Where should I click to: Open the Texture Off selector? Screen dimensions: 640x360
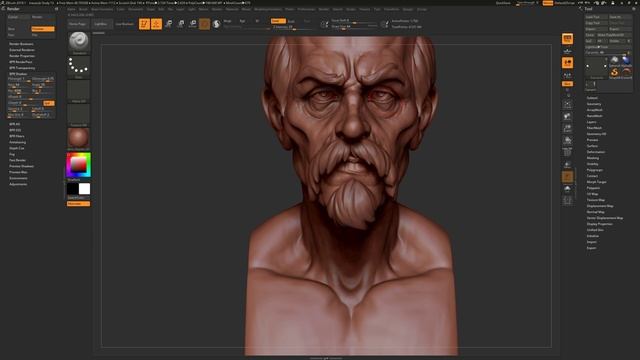tap(78, 115)
